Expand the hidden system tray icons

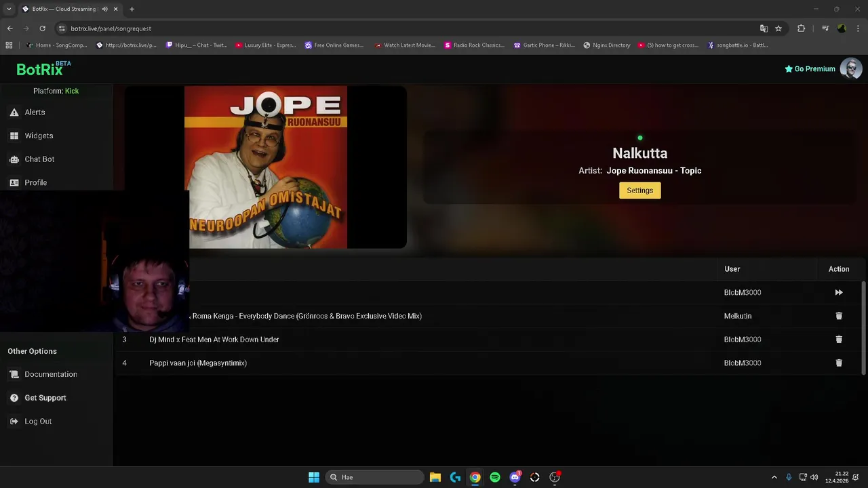[x=774, y=477]
